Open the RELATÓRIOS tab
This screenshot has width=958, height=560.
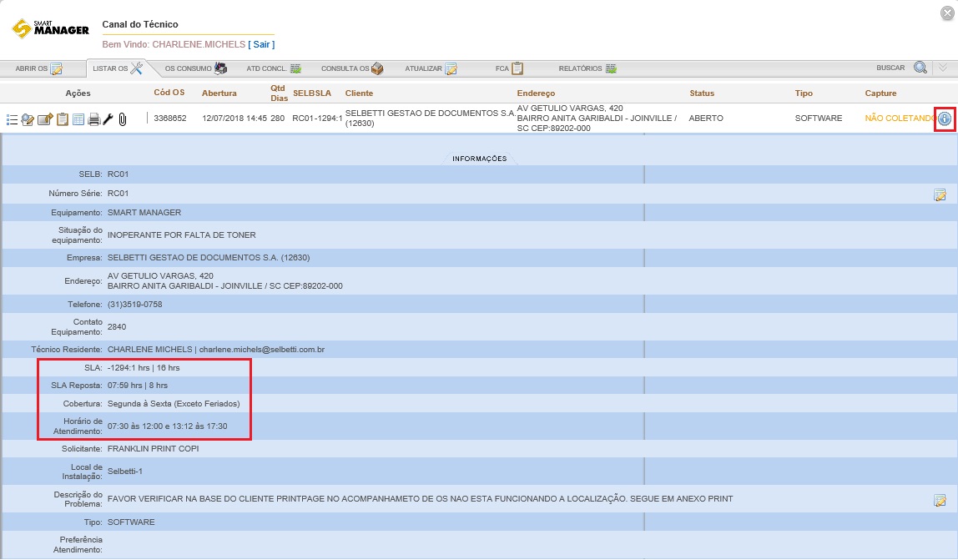coord(587,68)
